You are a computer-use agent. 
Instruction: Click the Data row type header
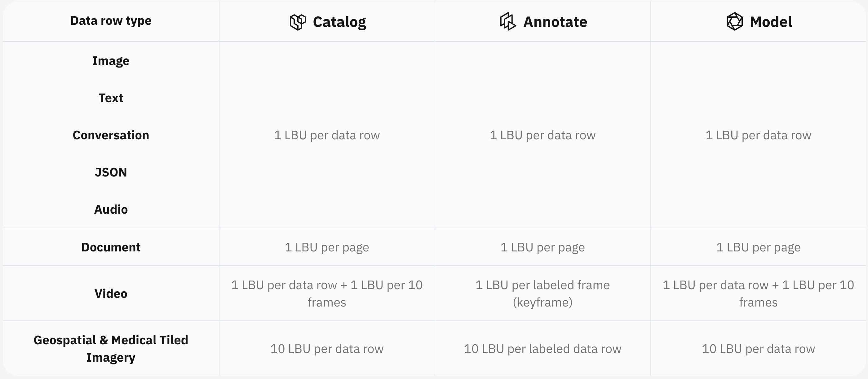click(x=111, y=21)
